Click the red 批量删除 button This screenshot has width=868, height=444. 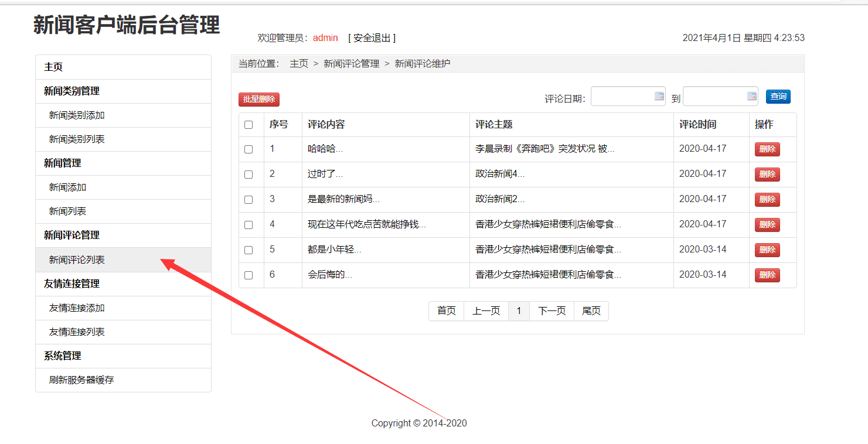click(x=259, y=99)
